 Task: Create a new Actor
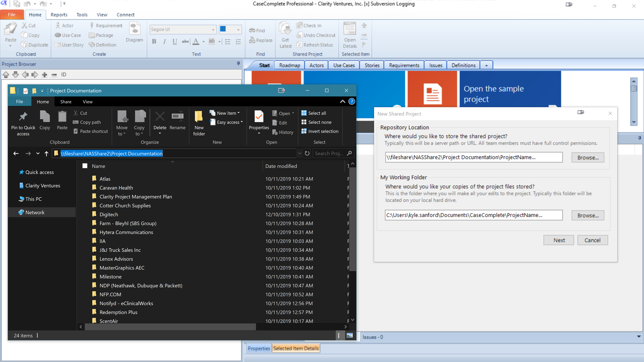(64, 25)
